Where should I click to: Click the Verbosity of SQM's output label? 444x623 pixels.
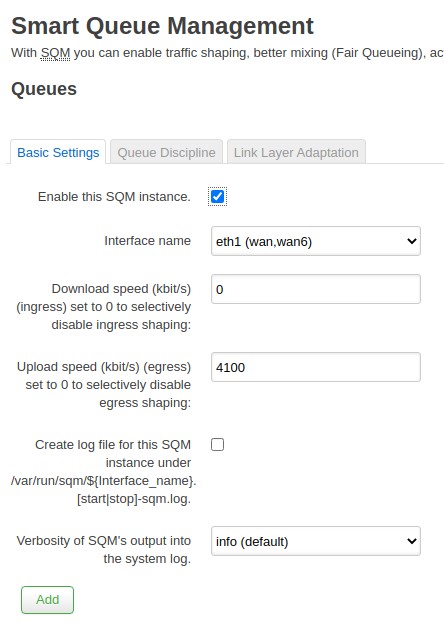[x=104, y=550]
